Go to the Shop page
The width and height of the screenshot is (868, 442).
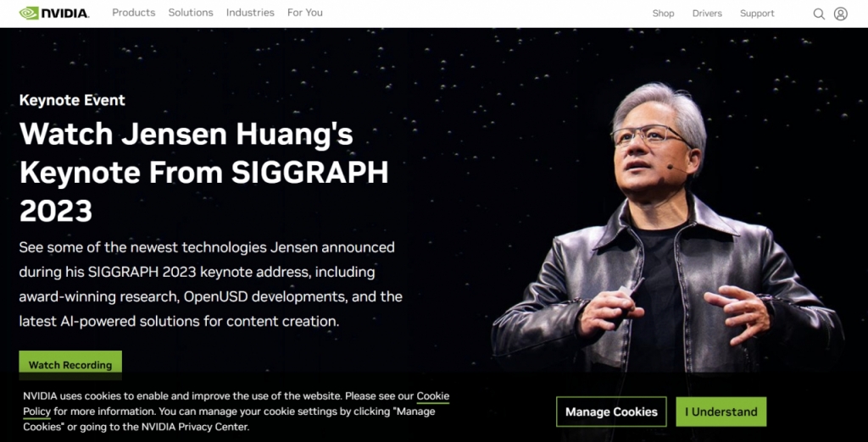[663, 14]
